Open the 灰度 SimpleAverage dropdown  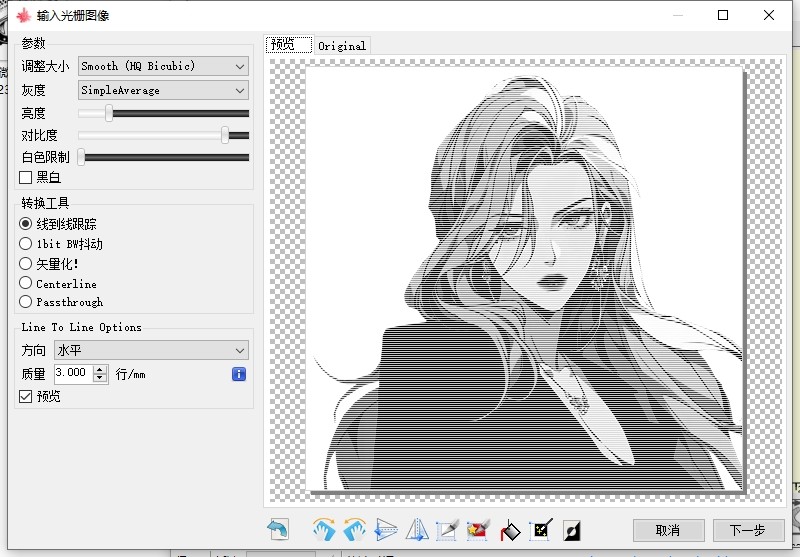click(163, 90)
